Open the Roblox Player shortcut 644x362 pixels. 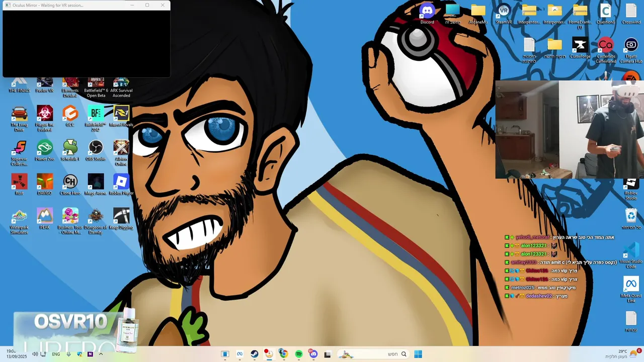point(121,185)
